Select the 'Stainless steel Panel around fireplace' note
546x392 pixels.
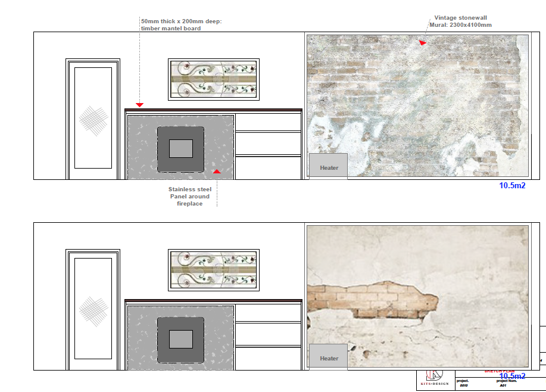[189, 196]
